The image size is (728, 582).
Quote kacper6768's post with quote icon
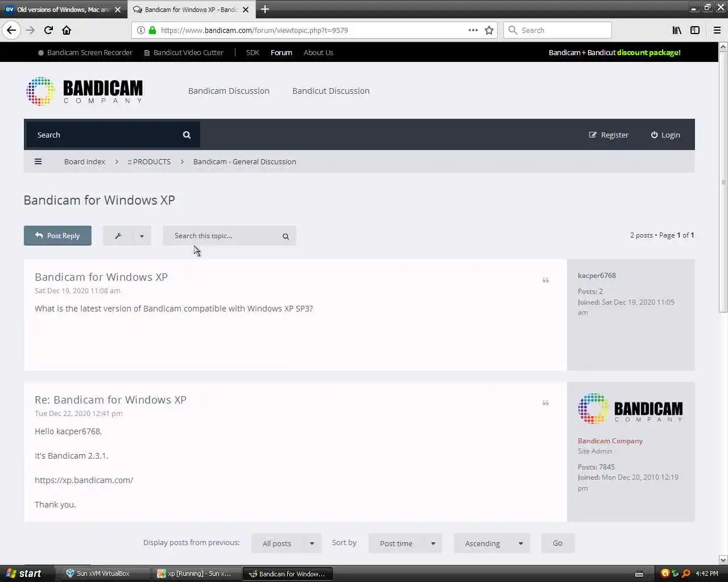pos(545,280)
